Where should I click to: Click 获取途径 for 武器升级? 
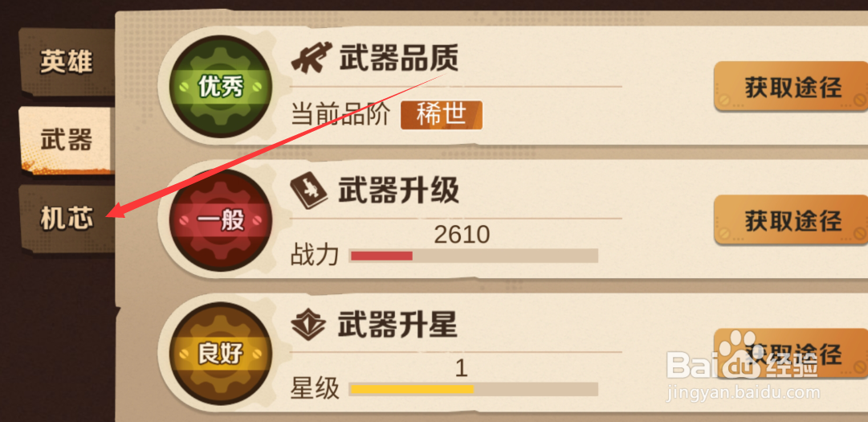coord(791,220)
